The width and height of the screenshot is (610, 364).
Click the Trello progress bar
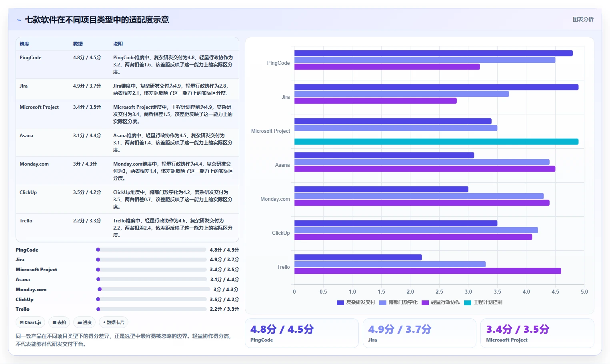pos(151,309)
